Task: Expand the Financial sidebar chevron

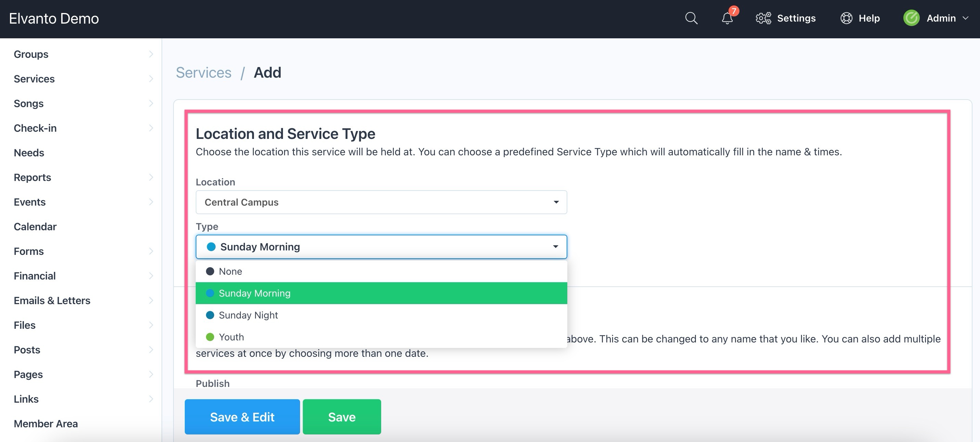Action: 151,276
